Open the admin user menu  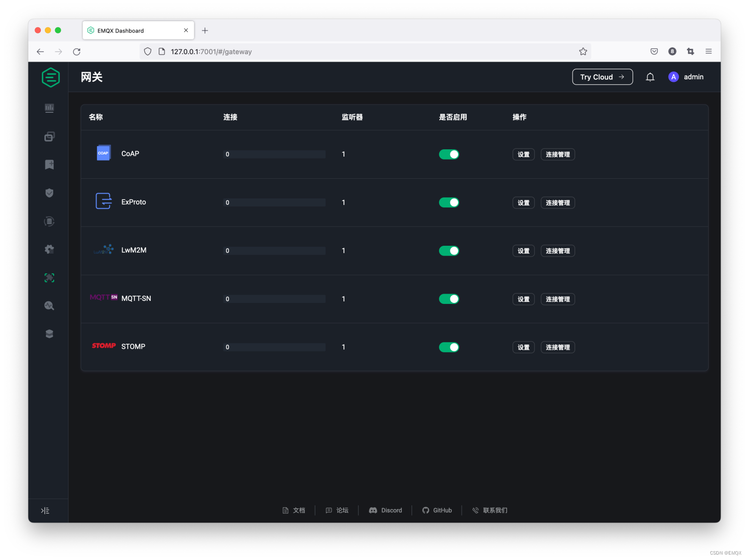pos(686,77)
